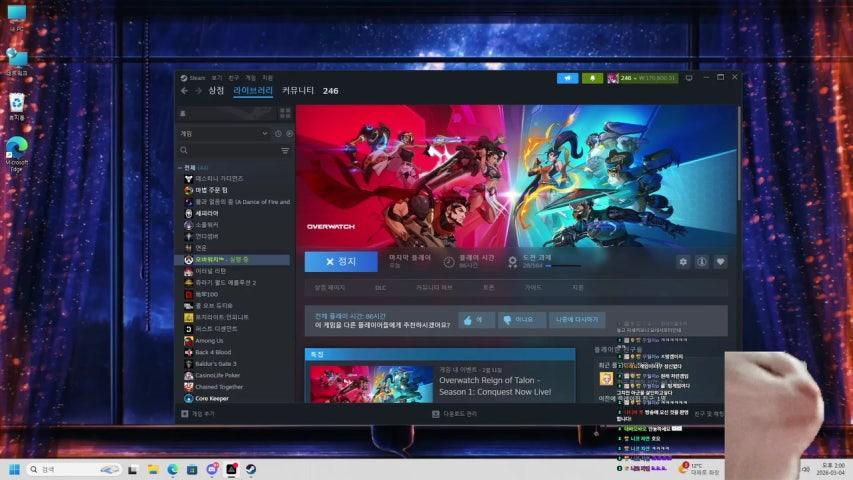Click the Baldur's Gate 3 game icon
Viewport: 853px width, 480px height.
188,364
